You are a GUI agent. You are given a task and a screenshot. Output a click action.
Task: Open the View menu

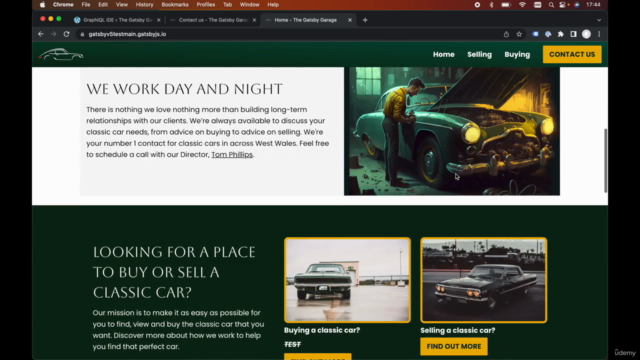pos(122,5)
